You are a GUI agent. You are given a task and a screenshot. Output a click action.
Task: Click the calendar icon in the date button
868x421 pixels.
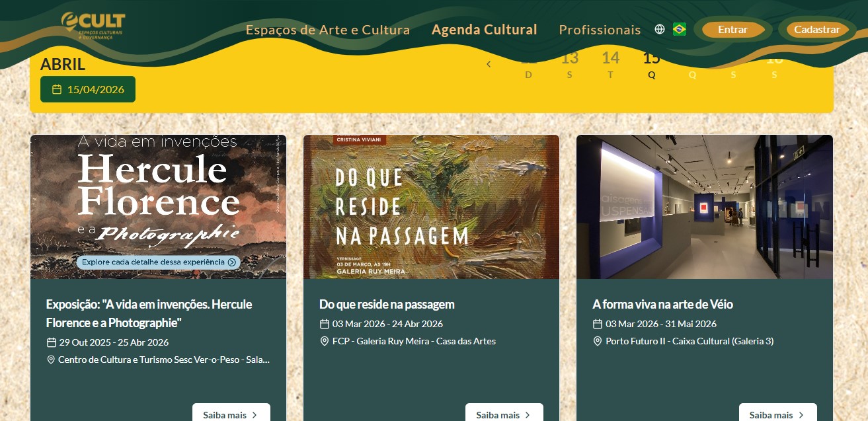tap(57, 89)
